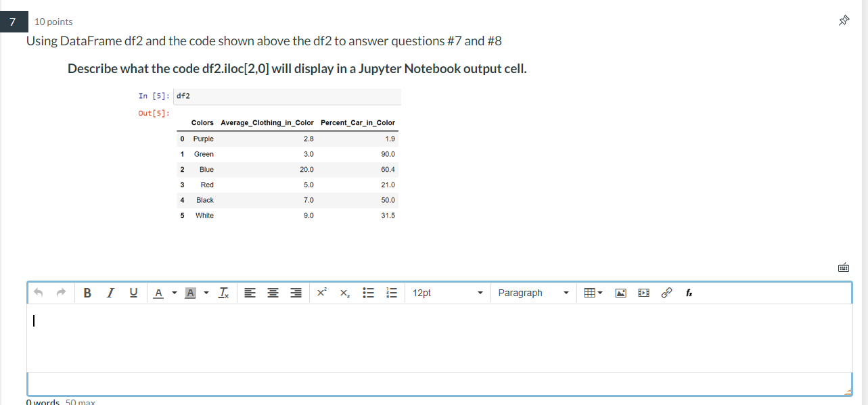The image size is (868, 405).
Task: Apply superscript formatting
Action: (321, 292)
